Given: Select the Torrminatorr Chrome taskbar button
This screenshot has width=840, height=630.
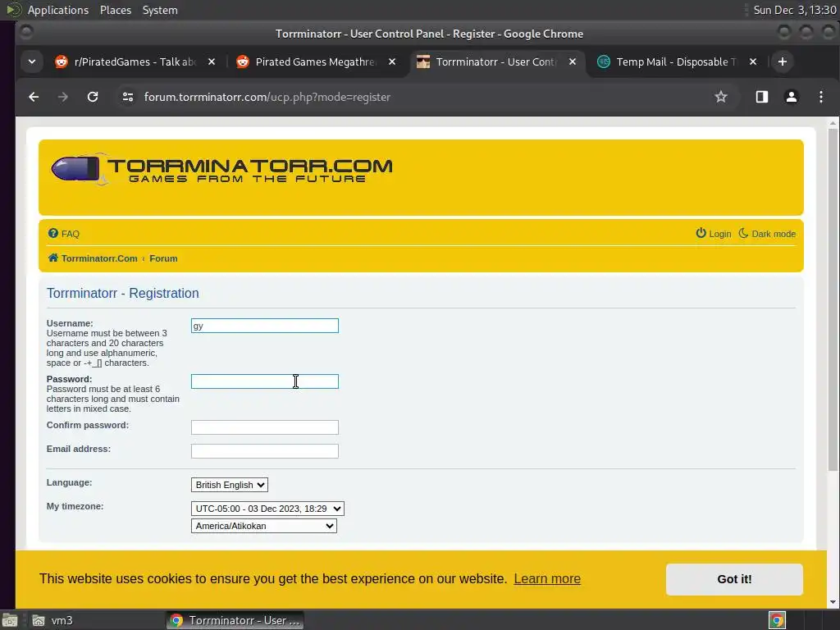Looking at the screenshot, I should [x=235, y=620].
